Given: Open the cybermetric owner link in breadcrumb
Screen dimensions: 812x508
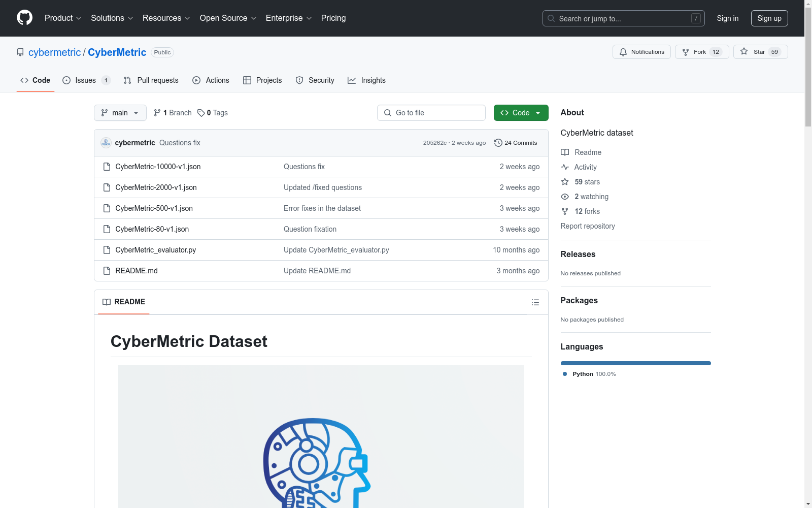Looking at the screenshot, I should [x=54, y=52].
